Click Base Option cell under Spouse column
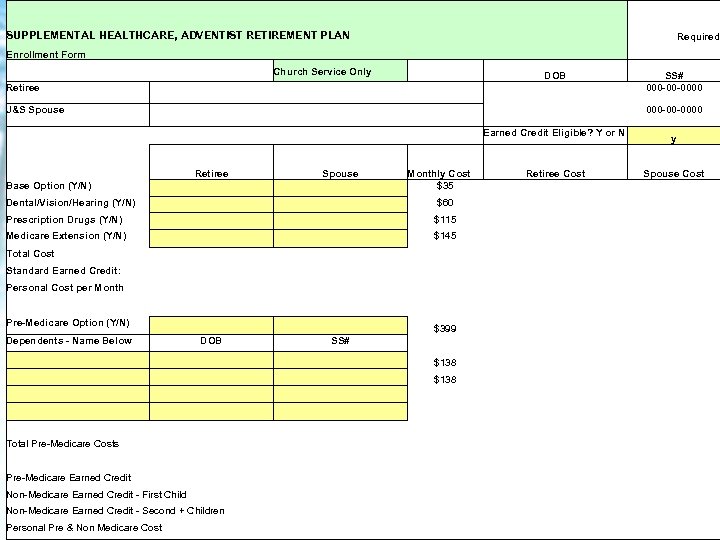The width and height of the screenshot is (720, 540). point(340,188)
